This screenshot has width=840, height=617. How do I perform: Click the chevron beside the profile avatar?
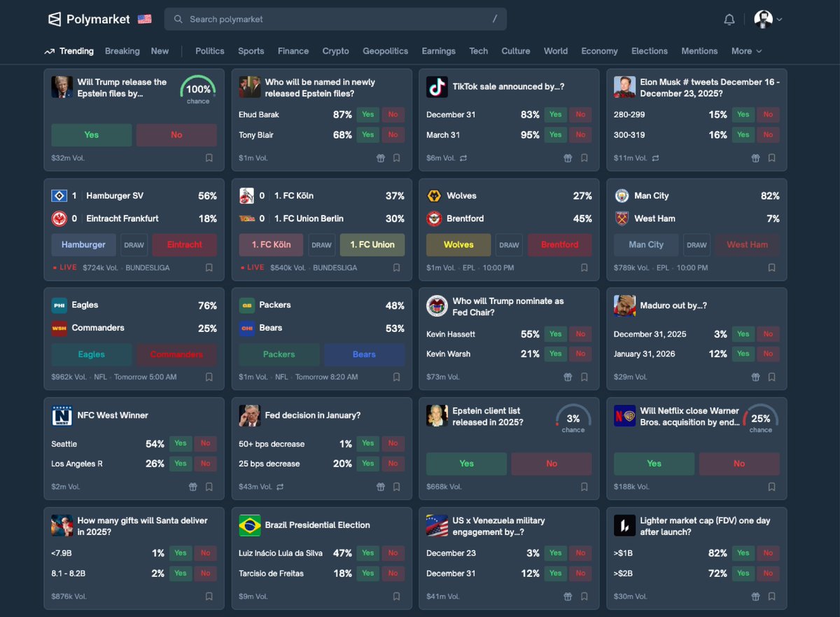pos(780,20)
